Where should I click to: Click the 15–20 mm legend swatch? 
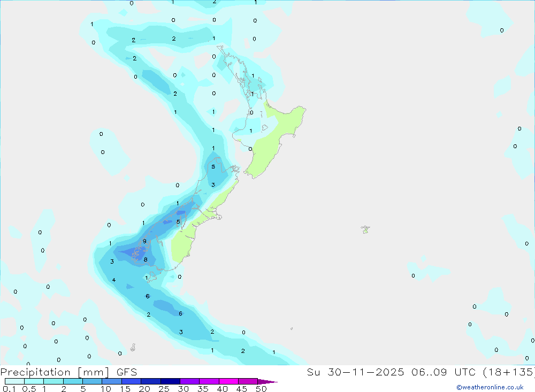point(131,381)
